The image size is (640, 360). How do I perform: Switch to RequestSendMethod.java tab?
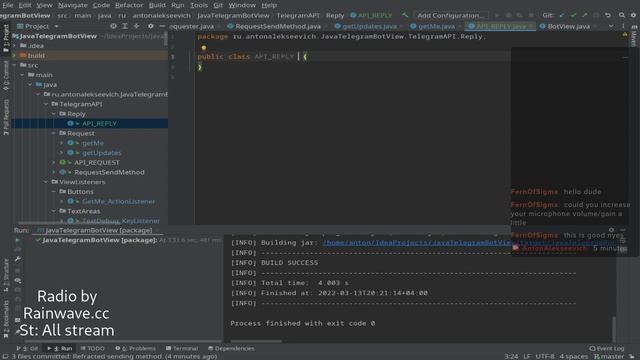[278, 26]
